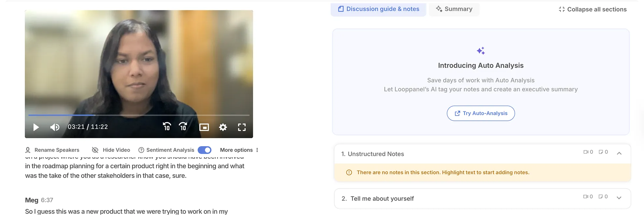Click the video time display 03:21 / 11:22
The width and height of the screenshot is (644, 215).
coord(88,127)
